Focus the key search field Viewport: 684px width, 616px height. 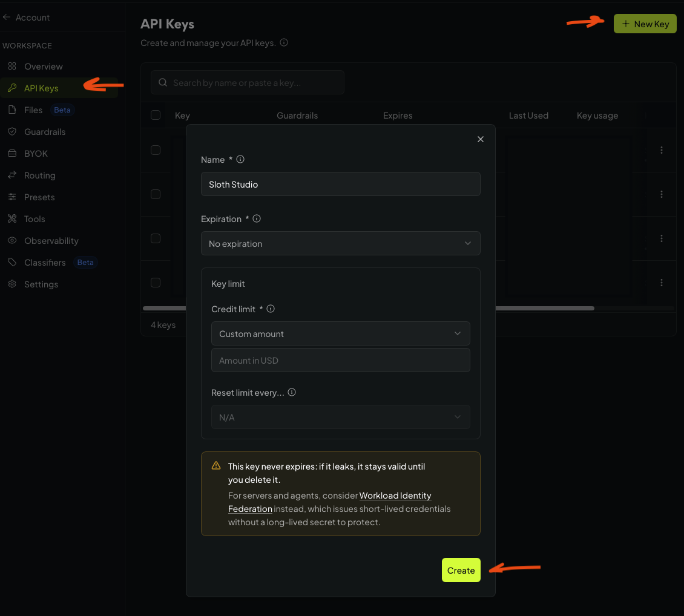point(248,82)
